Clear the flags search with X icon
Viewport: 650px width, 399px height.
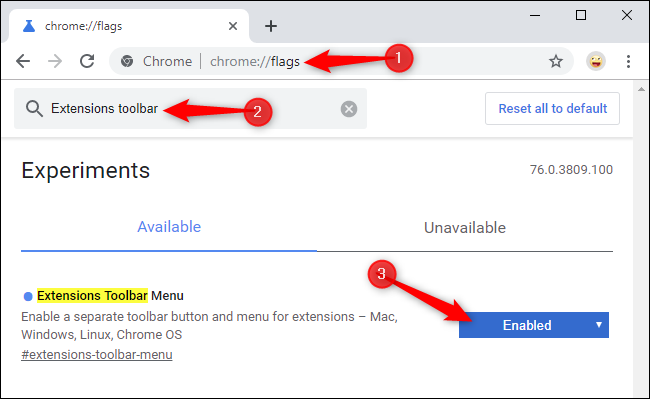click(349, 109)
